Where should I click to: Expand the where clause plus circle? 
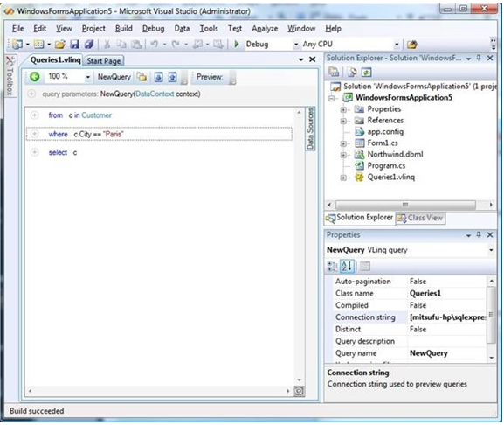click(34, 134)
